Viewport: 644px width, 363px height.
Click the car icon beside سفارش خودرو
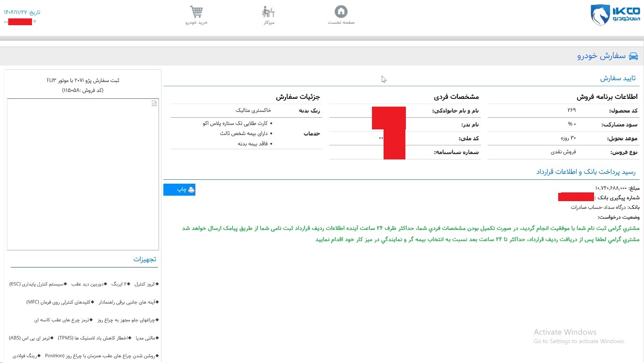(x=633, y=56)
